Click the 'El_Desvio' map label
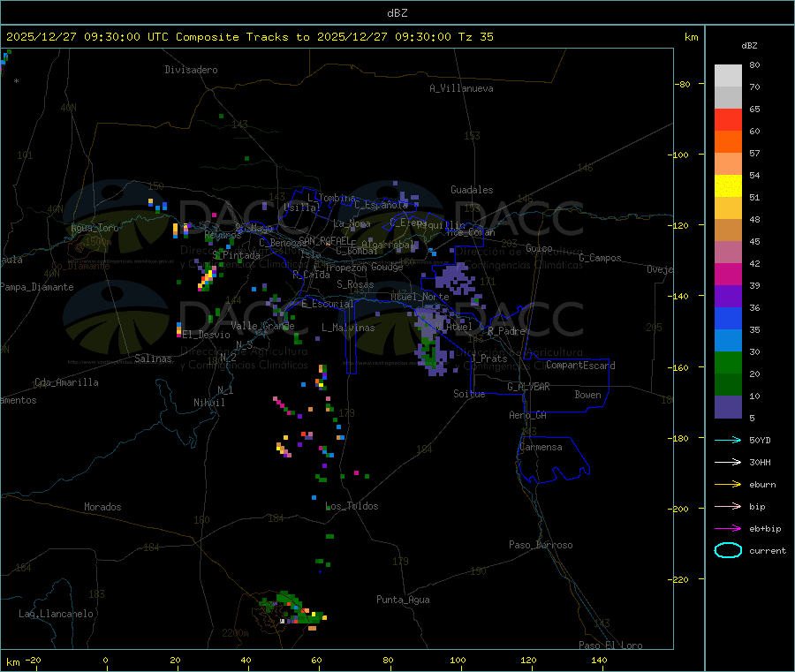This screenshot has height=672, width=795. tap(206, 335)
